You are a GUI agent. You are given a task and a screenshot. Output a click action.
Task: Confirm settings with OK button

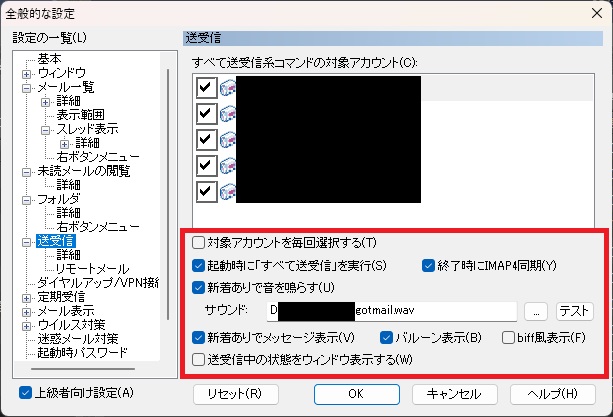pos(357,394)
